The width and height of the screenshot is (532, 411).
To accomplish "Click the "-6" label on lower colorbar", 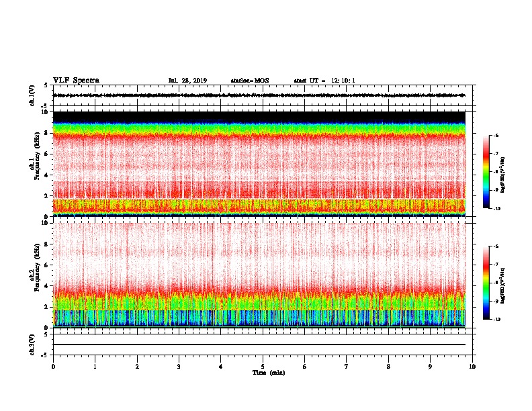I will (496, 246).
